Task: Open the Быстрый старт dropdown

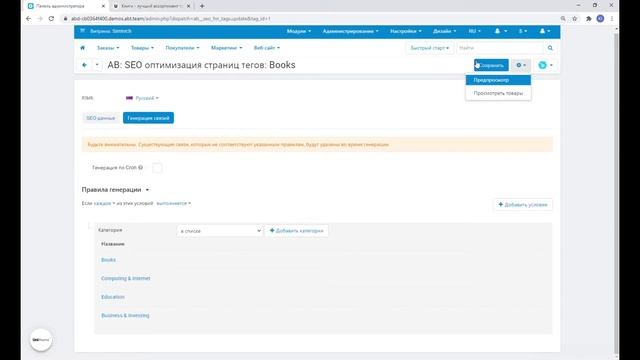Action: tap(429, 48)
